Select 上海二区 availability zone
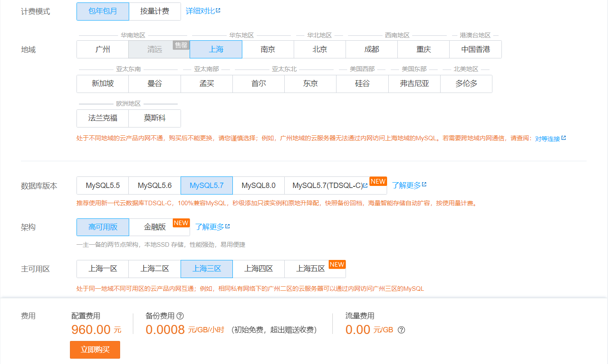This screenshot has height=364, width=608. (x=155, y=269)
